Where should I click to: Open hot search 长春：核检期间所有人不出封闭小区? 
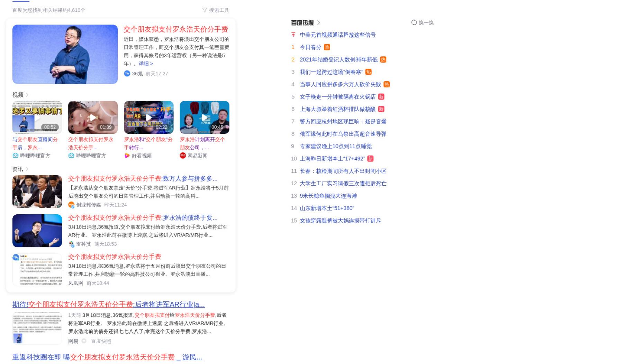[343, 171]
